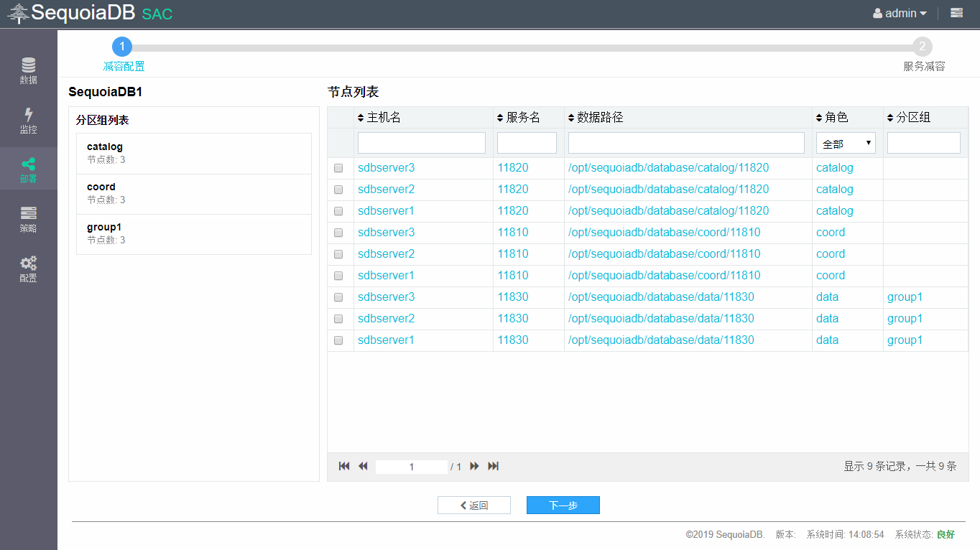
Task: Sort table by 分区组 column arrow
Action: click(890, 118)
